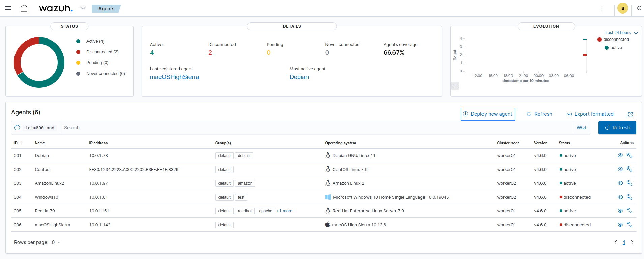The height and width of the screenshot is (259, 644).
Task: Toggle the Evolution chart legend icon
Action: pyautogui.click(x=455, y=86)
